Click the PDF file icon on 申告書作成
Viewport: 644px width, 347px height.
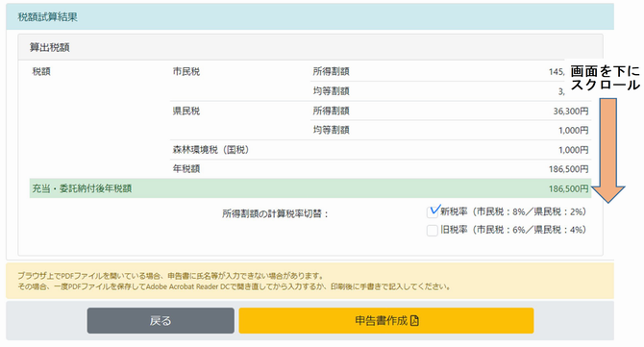[414, 320]
